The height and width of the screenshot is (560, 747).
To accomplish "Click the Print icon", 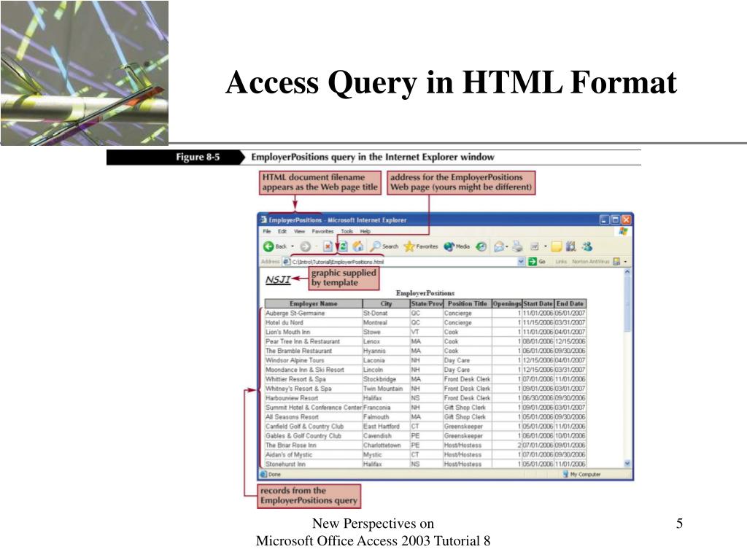I will pos(518,246).
